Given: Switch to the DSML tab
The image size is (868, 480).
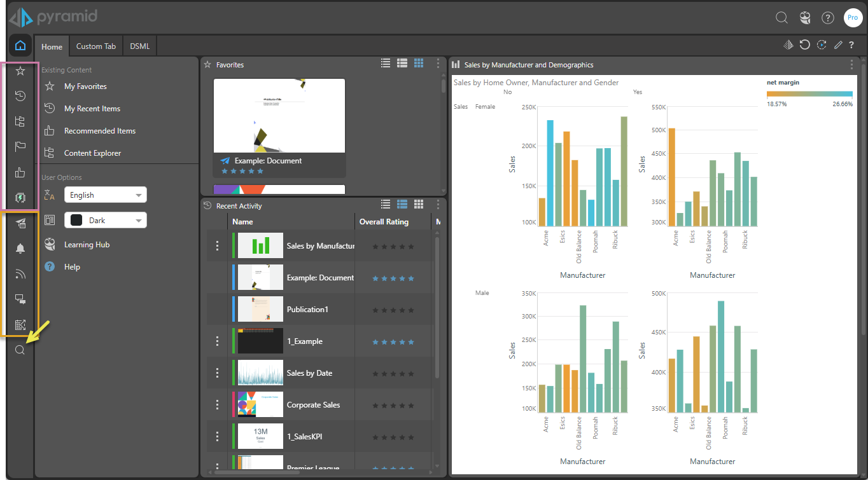Looking at the screenshot, I should [140, 46].
